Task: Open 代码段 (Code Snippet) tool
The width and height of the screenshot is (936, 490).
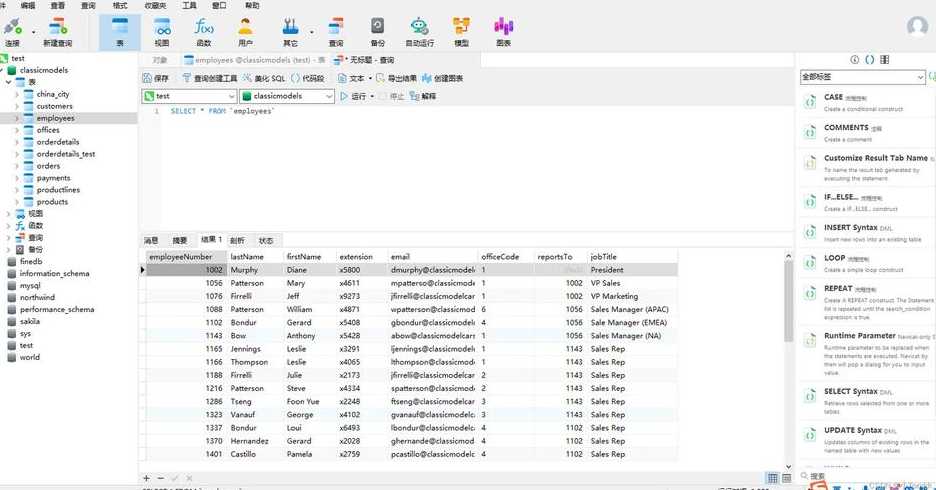Action: [307, 78]
